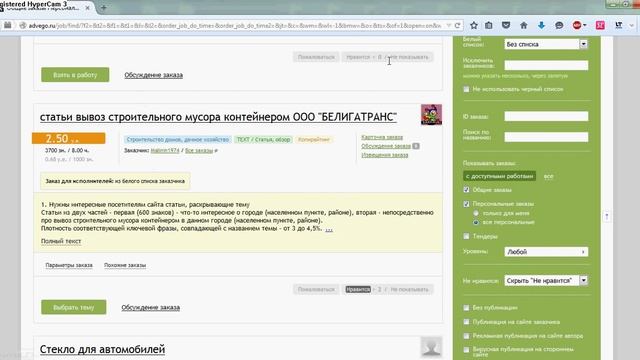The width and height of the screenshot is (640, 360).
Task: Open the 'Похожие заказы' tab
Action: point(125,265)
